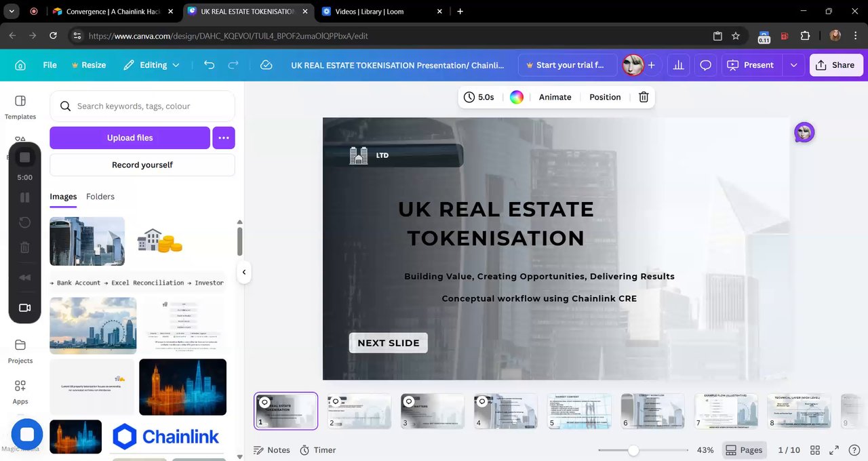Image resolution: width=868 pixels, height=461 pixels.
Task: Toggle the Loom camera icon
Action: click(x=24, y=308)
